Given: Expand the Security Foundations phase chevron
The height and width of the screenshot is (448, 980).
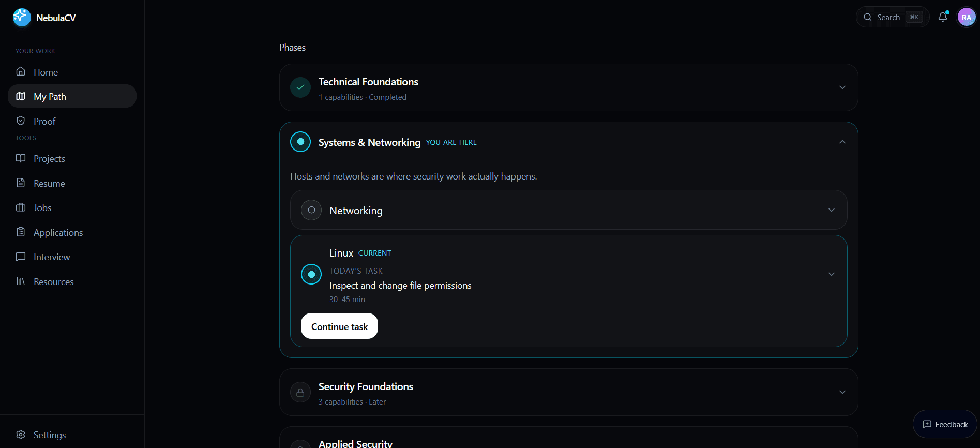Looking at the screenshot, I should pyautogui.click(x=842, y=392).
